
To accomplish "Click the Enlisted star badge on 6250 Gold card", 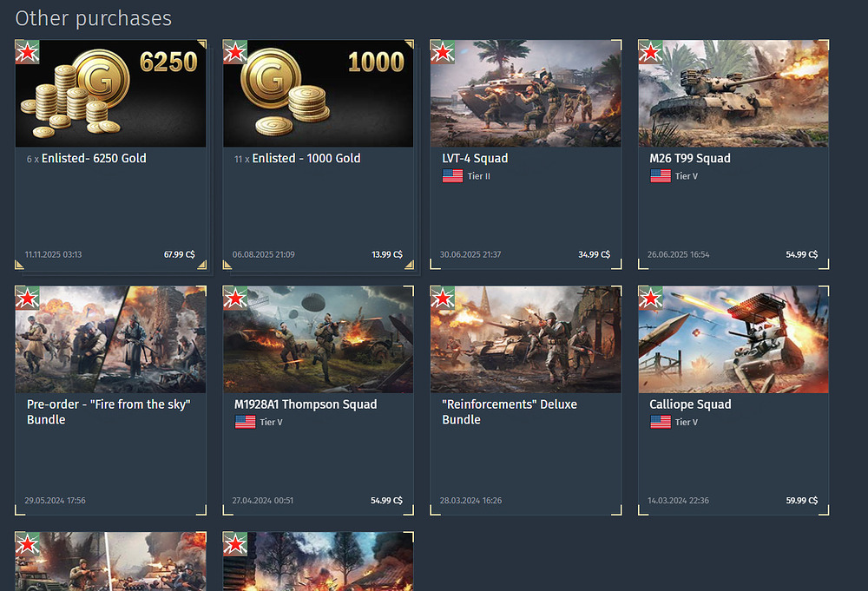I will [x=27, y=52].
